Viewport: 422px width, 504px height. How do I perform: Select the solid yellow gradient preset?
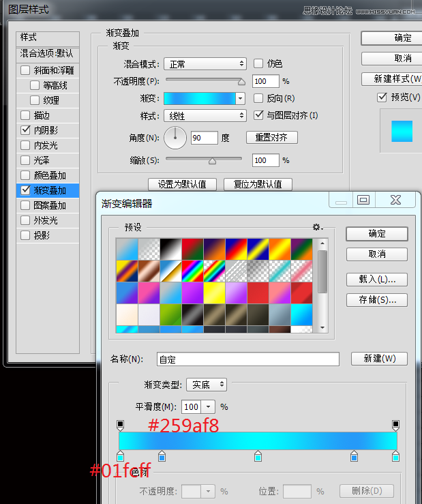coord(214,293)
